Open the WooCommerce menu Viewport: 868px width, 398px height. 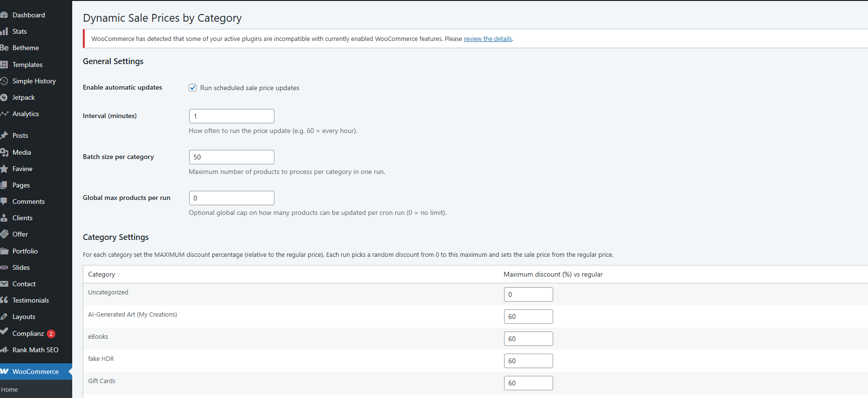point(35,371)
